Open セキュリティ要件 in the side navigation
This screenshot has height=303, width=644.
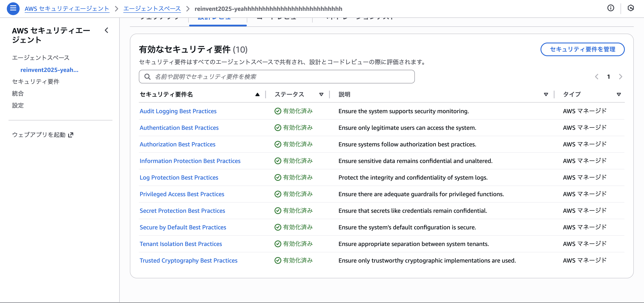tap(36, 81)
